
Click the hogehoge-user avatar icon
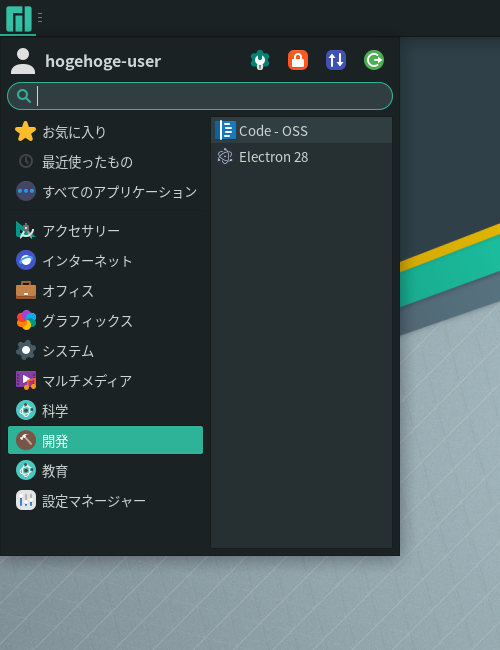[23, 61]
